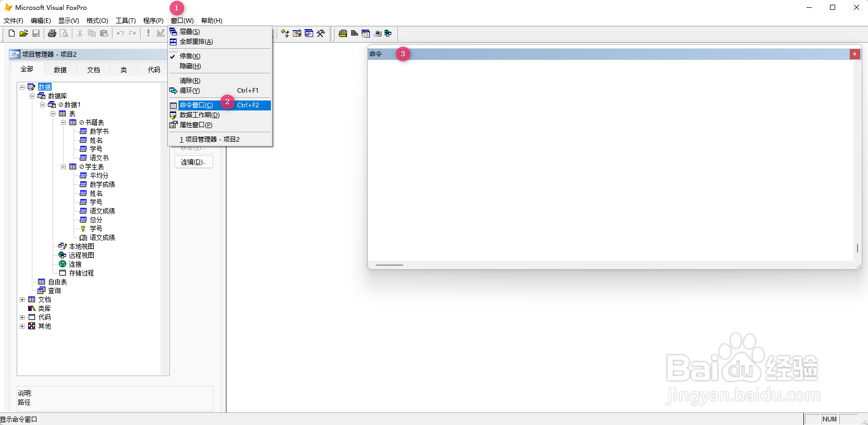Click the Open file folder icon
868x425 pixels.
[23, 33]
